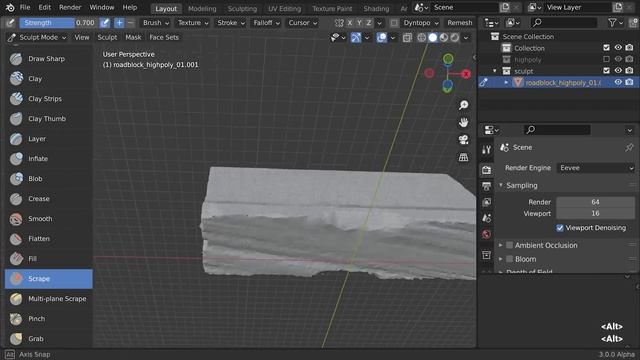Image resolution: width=640 pixels, height=360 pixels.
Task: Toggle strength pressure sensitivity icon
Action: point(105,23)
